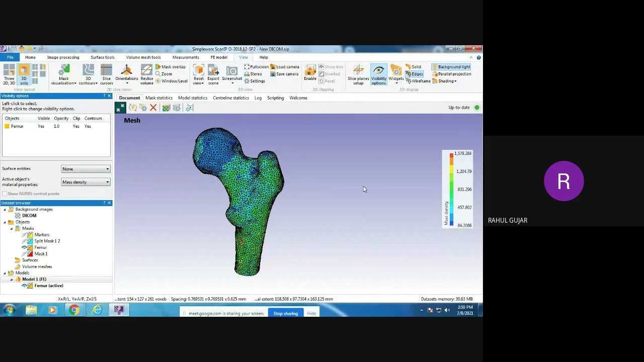Click the Undo arrow in quick access toolbar
The width and height of the screenshot is (644, 362).
point(29,49)
